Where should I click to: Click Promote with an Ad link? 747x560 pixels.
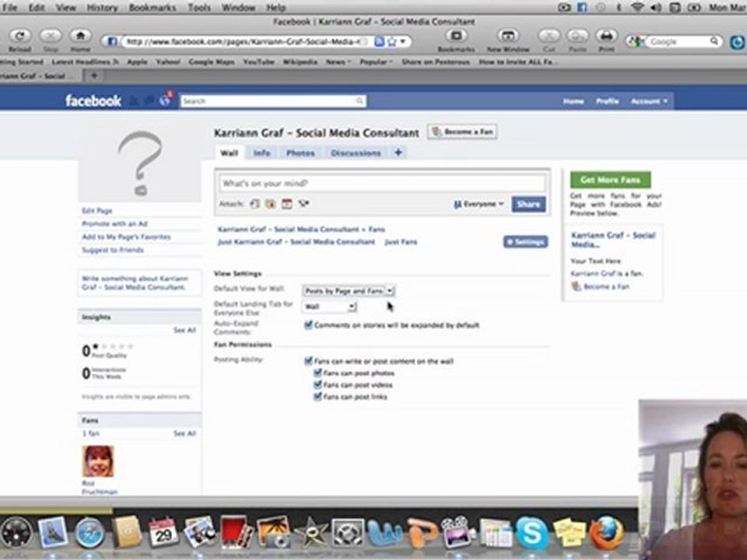click(x=115, y=224)
